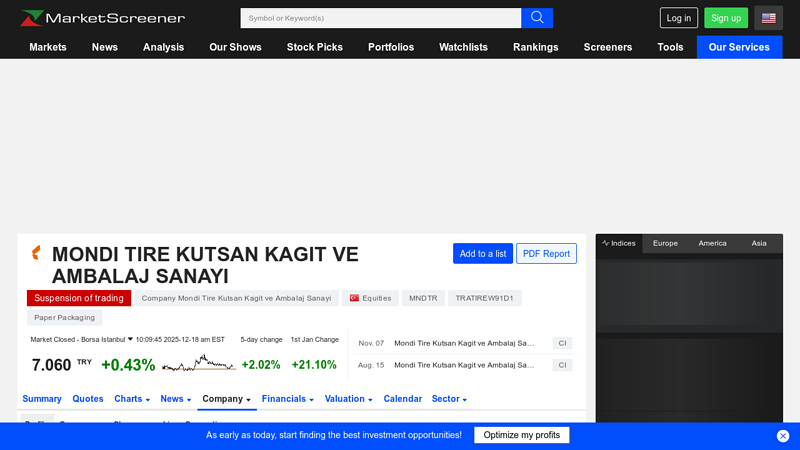Click the Turkish flag Equities tag
The width and height of the screenshot is (800, 450).
(x=370, y=298)
